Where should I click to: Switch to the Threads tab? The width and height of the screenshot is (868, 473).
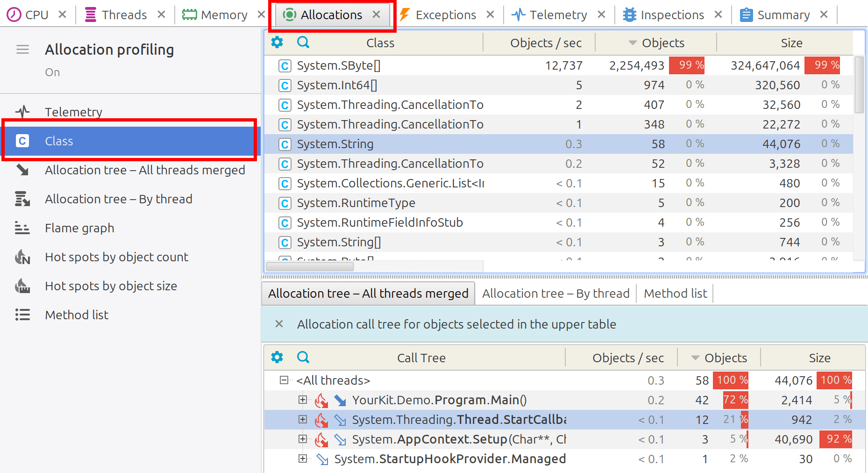click(x=116, y=15)
